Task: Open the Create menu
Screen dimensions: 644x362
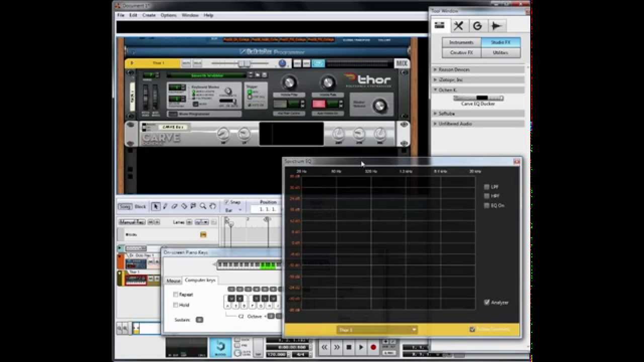Action: tap(149, 16)
